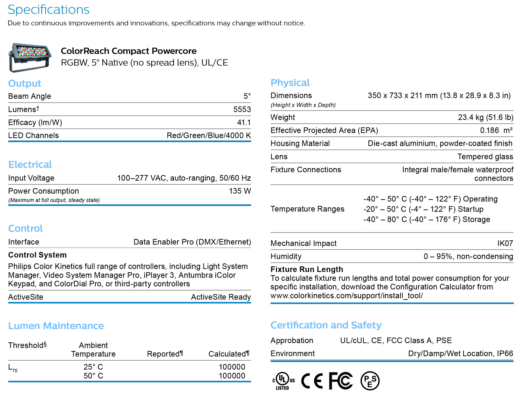The width and height of the screenshot is (532, 394).
Task: Click the 100–277 VAC auto-ranging value
Action: (184, 178)
